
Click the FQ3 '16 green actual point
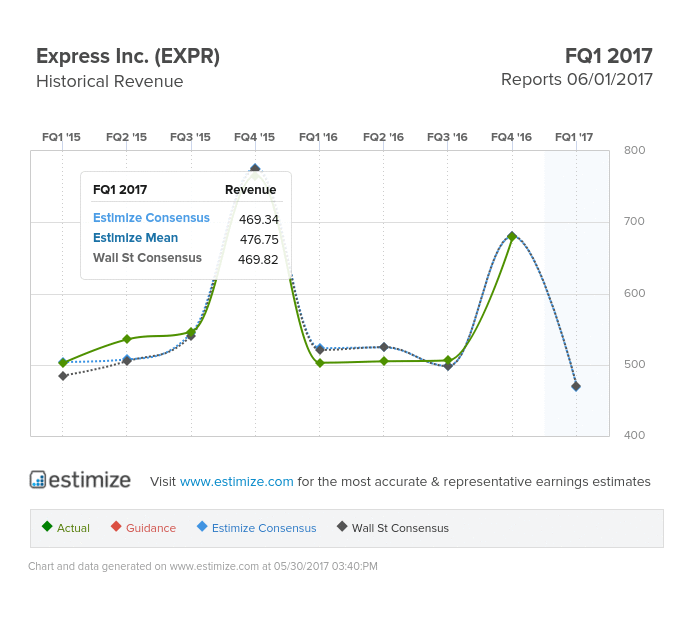coord(448,360)
